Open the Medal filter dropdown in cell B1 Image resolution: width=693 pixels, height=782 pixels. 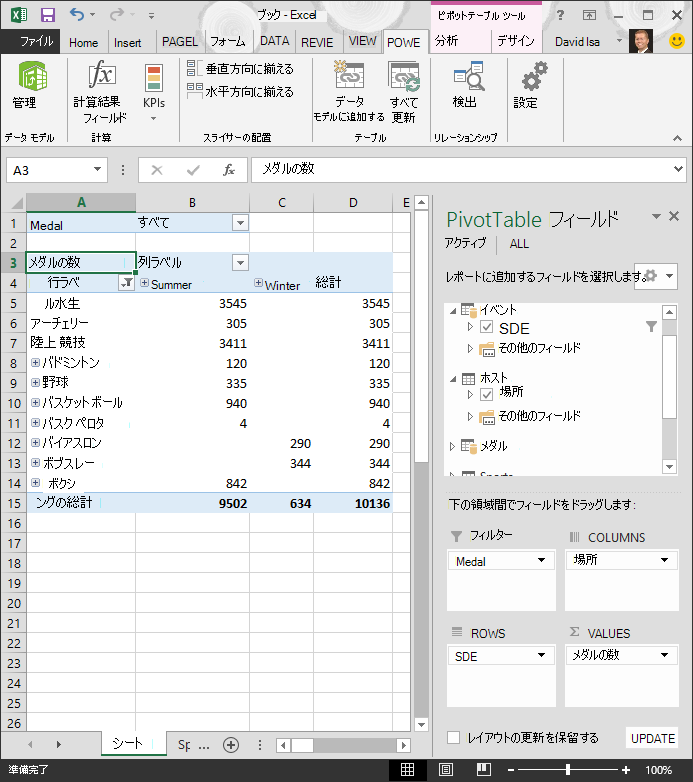[240, 223]
